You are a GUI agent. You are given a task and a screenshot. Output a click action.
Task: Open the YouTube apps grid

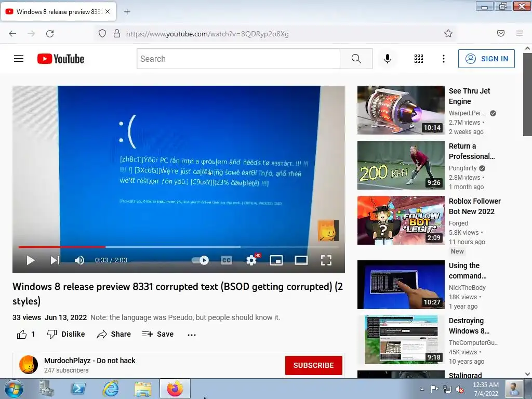(419, 59)
